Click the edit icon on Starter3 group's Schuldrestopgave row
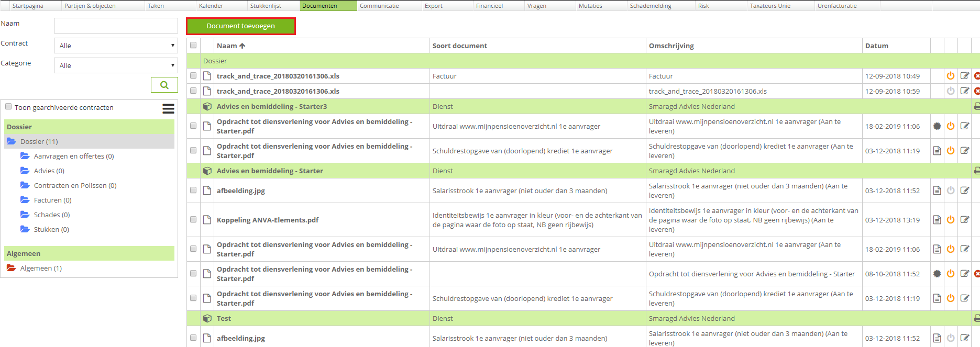 pyautogui.click(x=965, y=151)
